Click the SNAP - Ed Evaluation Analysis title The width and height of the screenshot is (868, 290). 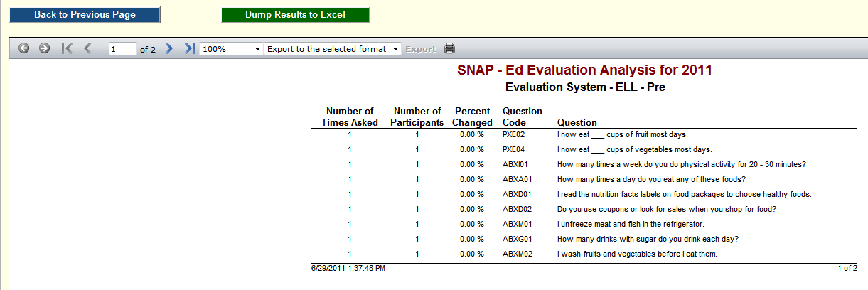pos(584,70)
